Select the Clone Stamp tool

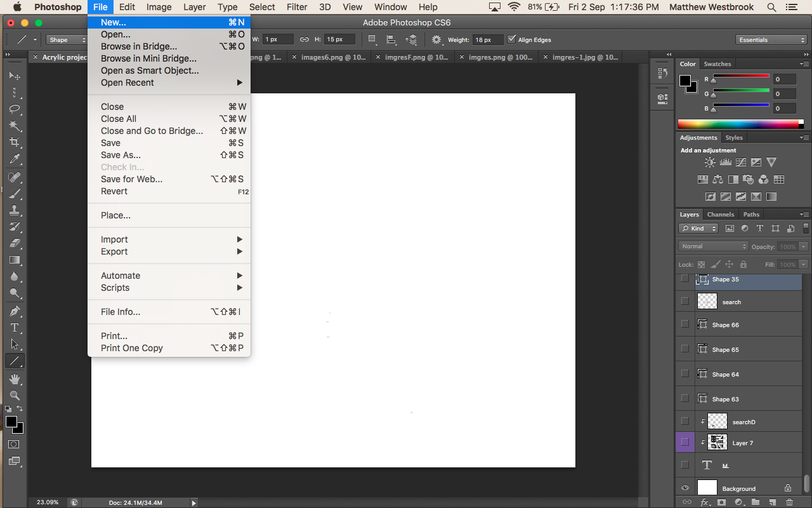click(x=15, y=210)
